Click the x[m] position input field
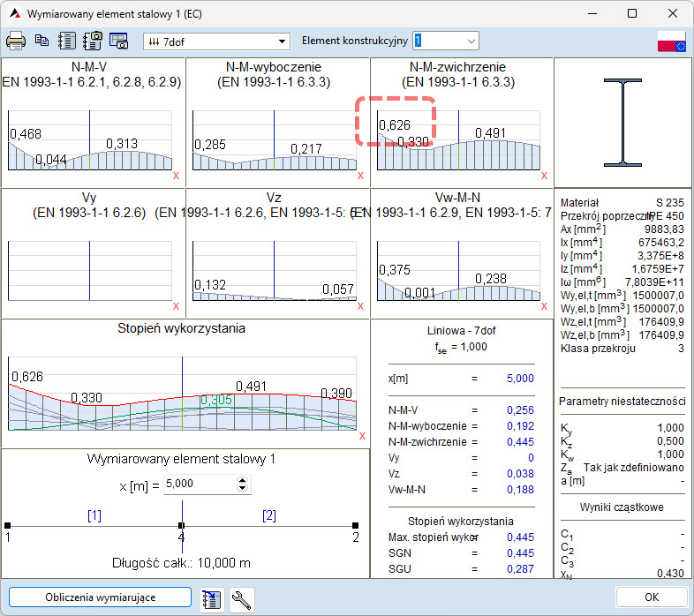The height and width of the screenshot is (616, 694). click(x=200, y=484)
